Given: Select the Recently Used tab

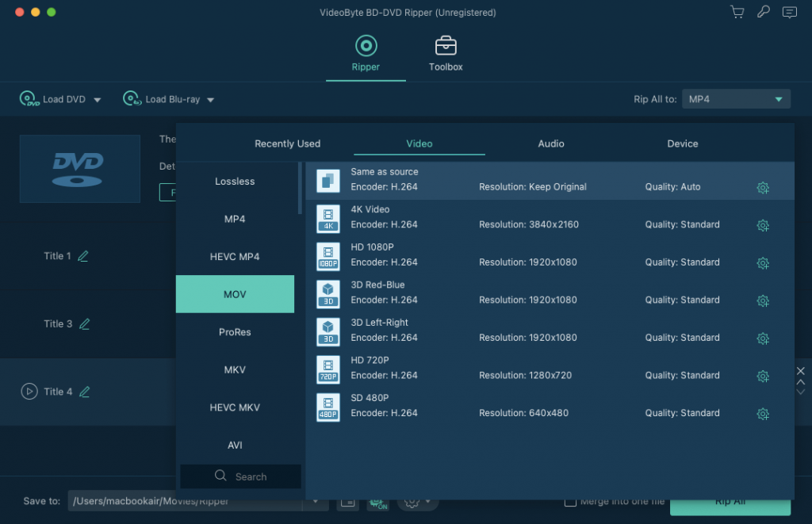Looking at the screenshot, I should pos(287,143).
